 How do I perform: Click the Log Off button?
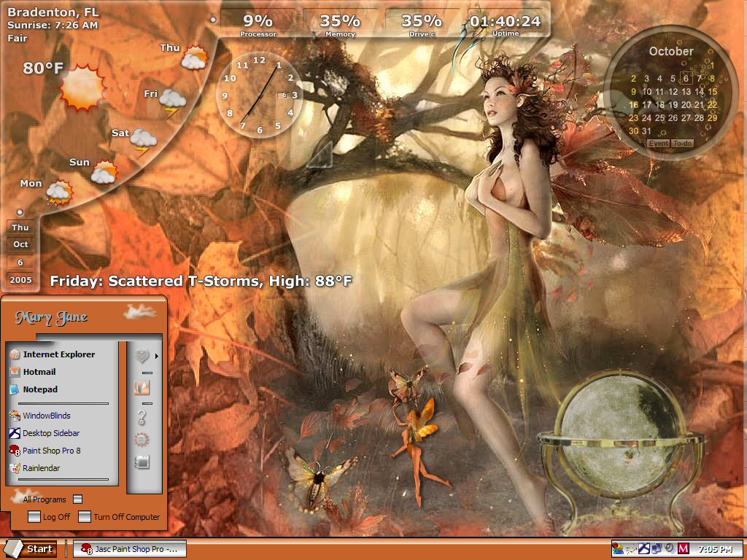[49, 517]
